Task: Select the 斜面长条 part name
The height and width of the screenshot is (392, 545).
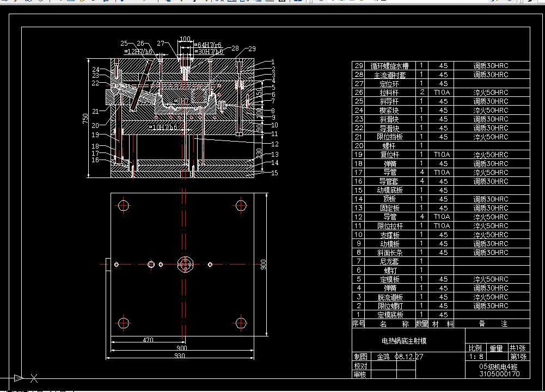Action: 390,253
